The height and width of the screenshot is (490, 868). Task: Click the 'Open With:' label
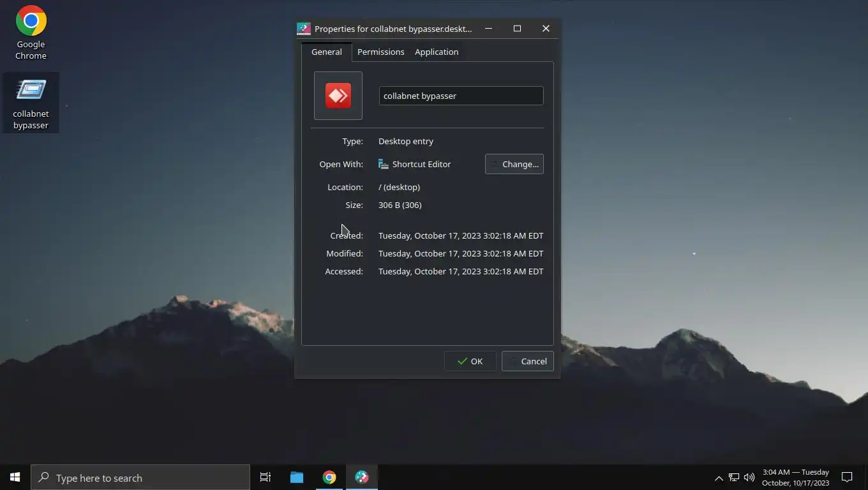341,164
